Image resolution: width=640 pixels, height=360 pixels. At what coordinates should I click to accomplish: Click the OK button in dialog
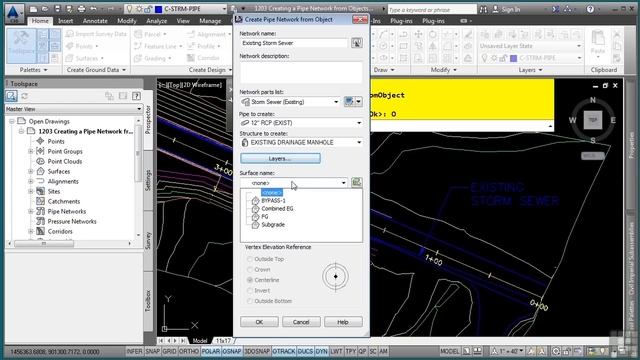[259, 322]
